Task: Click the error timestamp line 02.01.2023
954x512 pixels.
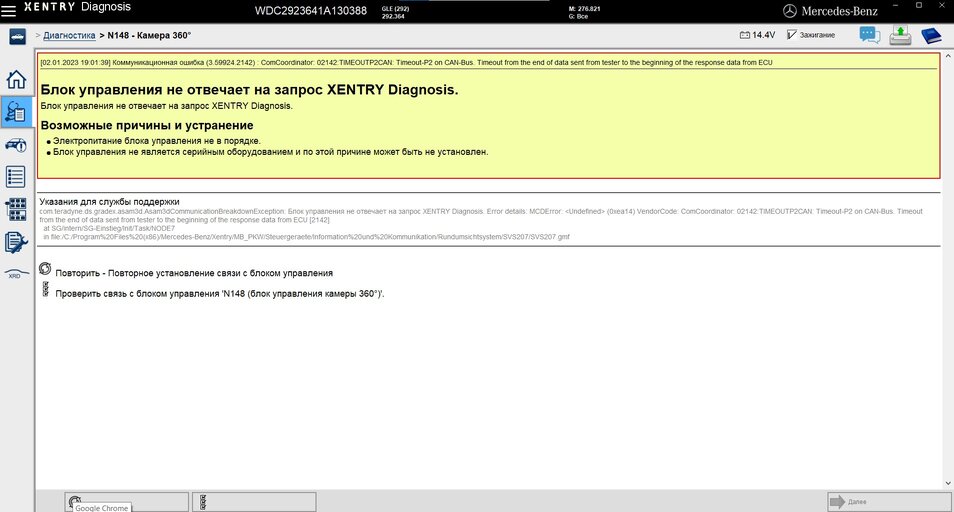Action: [x=406, y=62]
